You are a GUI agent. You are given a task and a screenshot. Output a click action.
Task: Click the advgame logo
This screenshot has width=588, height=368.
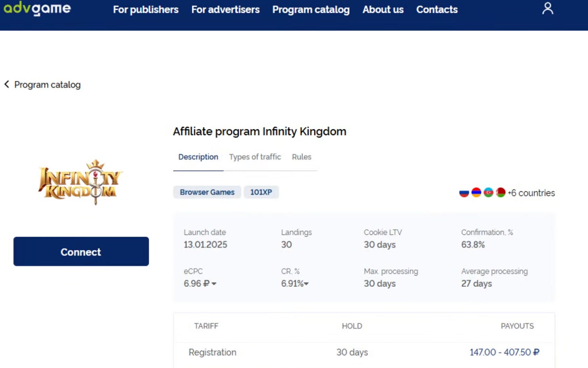(x=37, y=8)
